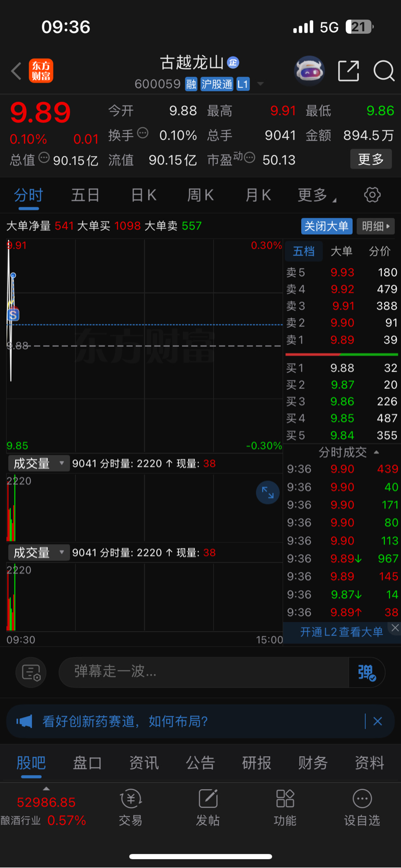Open the search magnifier icon
401x868 pixels.
click(384, 70)
